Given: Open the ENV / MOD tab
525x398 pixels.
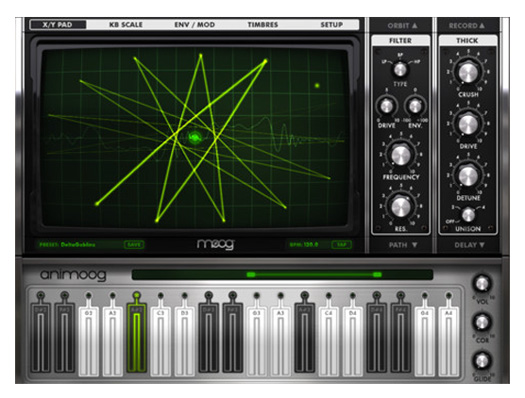Looking at the screenshot, I should click(195, 25).
